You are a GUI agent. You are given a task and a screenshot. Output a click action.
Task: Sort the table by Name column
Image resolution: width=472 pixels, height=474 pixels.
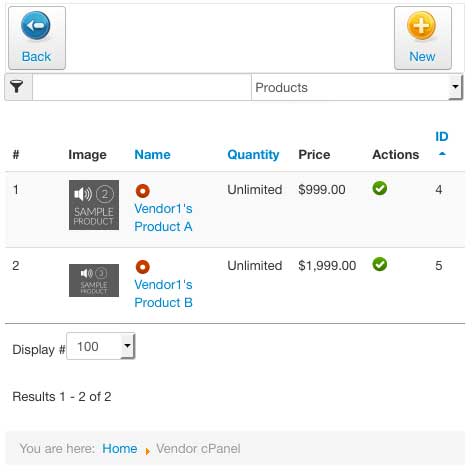[x=152, y=155]
